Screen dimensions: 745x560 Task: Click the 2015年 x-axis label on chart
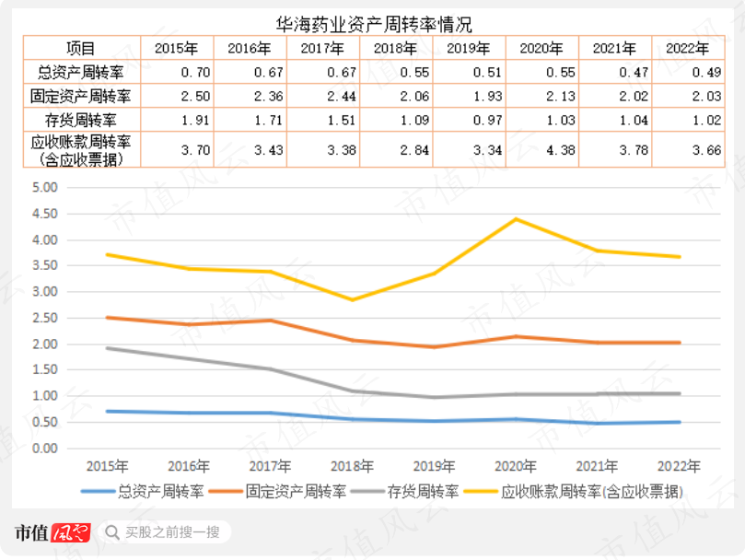click(108, 466)
